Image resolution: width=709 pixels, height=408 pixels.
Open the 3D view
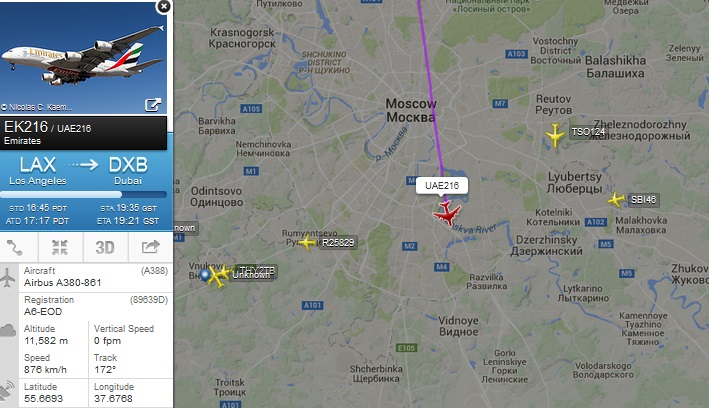[105, 247]
